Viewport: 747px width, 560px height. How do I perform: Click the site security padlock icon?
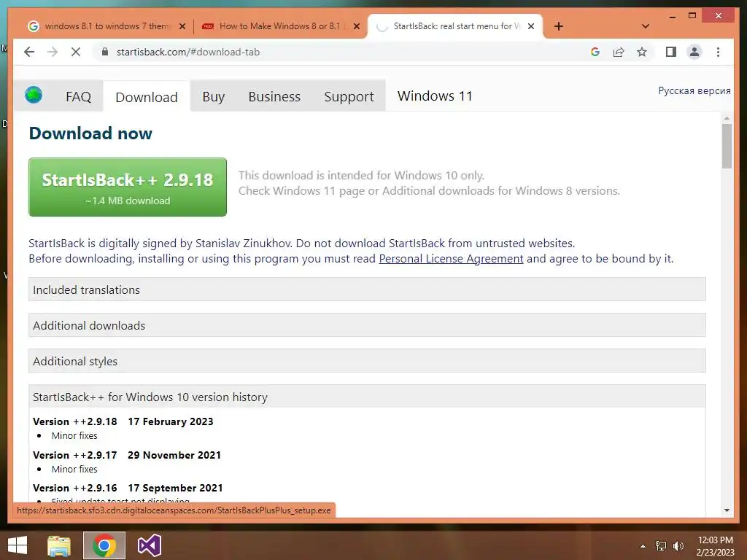click(105, 52)
